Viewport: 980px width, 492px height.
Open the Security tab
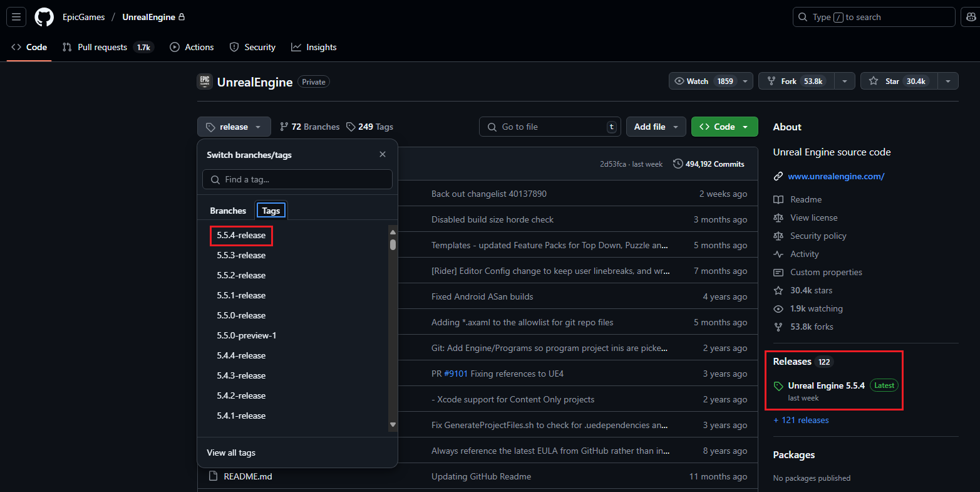click(252, 47)
